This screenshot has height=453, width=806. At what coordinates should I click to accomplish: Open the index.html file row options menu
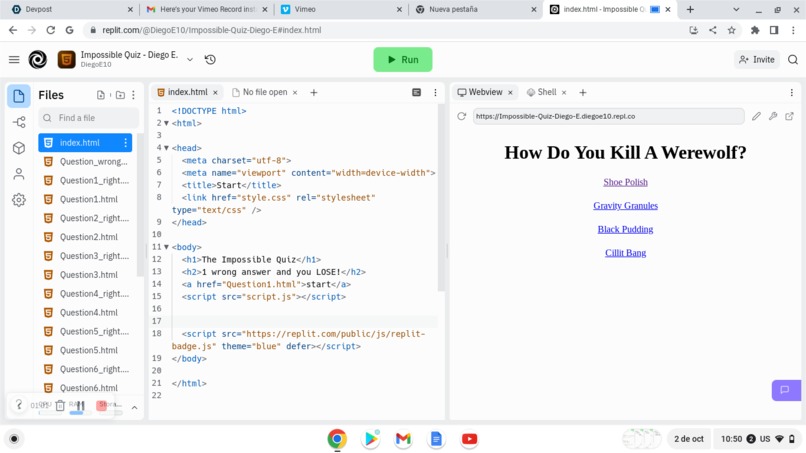tap(125, 142)
